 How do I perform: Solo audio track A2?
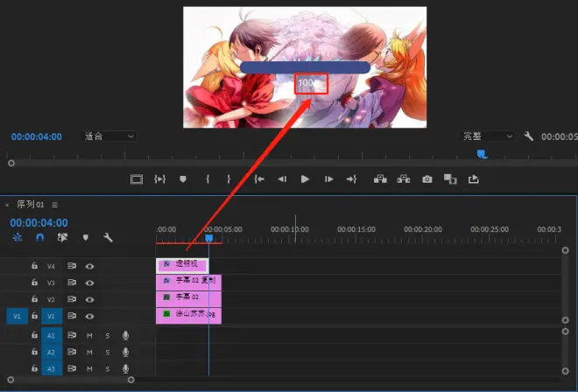coord(108,353)
